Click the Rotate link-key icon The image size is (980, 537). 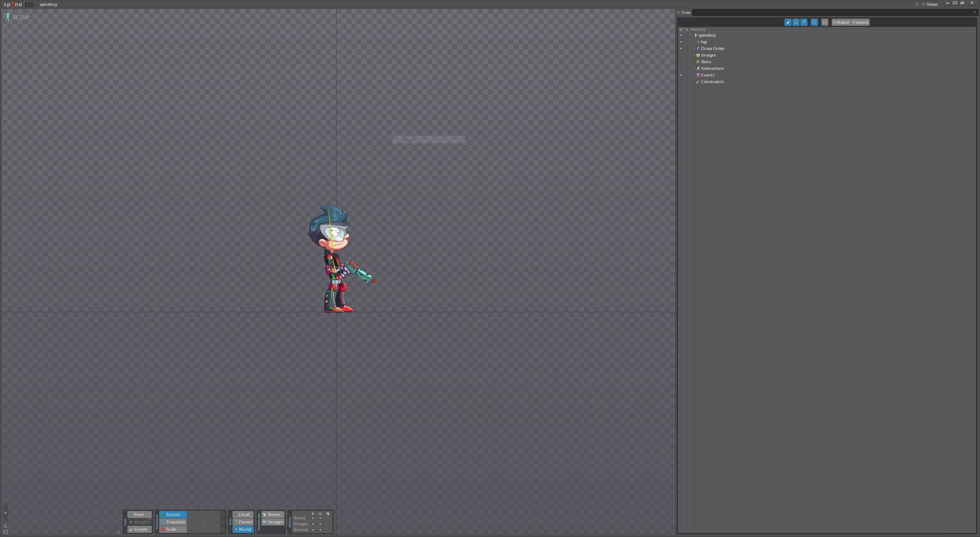coord(223,515)
